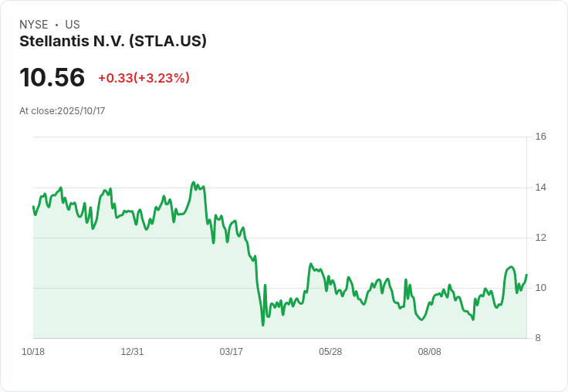Click the NYSE exchange label
The height and width of the screenshot is (392, 568).
[34, 25]
